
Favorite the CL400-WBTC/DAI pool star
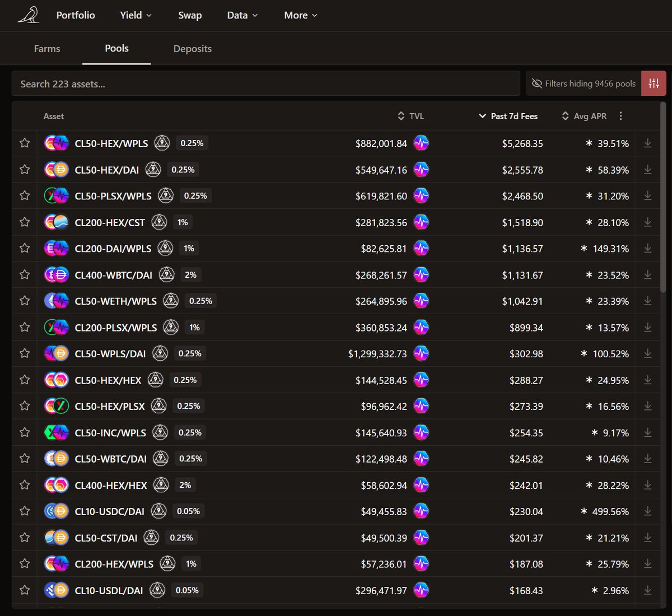[x=25, y=275]
